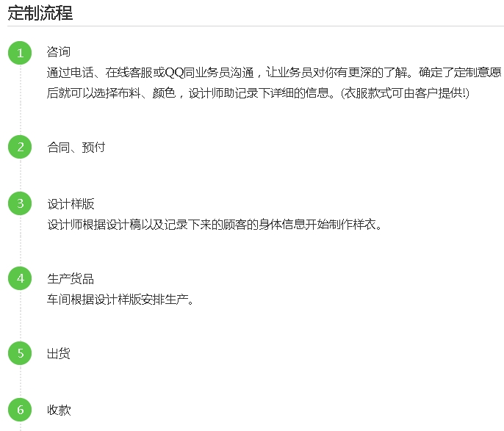Select the 设计样版 step title
The height and width of the screenshot is (431, 504).
coord(71,203)
